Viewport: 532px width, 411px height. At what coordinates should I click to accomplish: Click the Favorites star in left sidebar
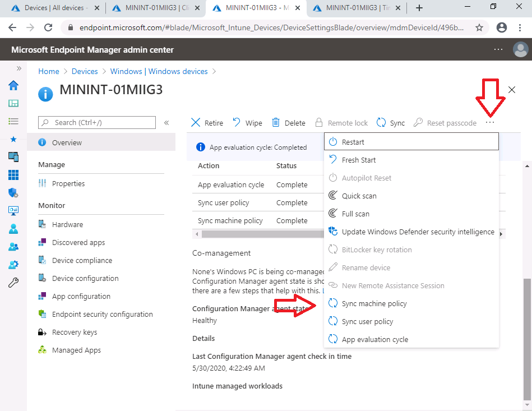13,139
